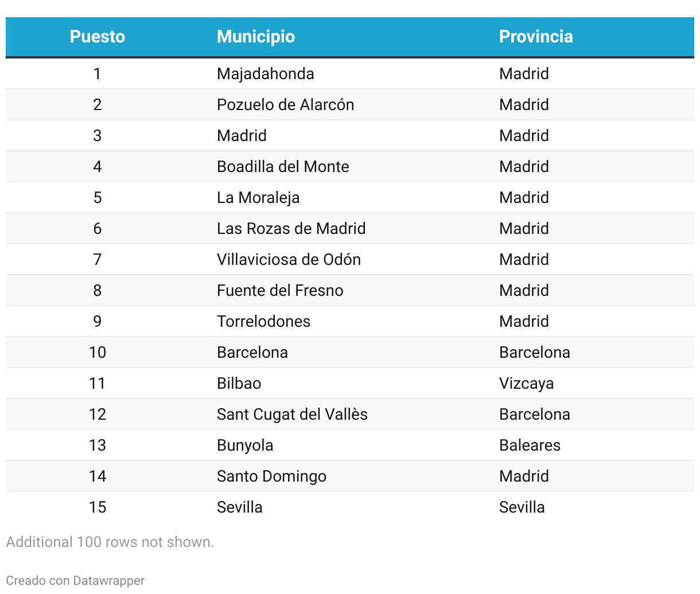Click the Pozuelo de Alarcón cell
This screenshot has width=700, height=594.
(285, 104)
